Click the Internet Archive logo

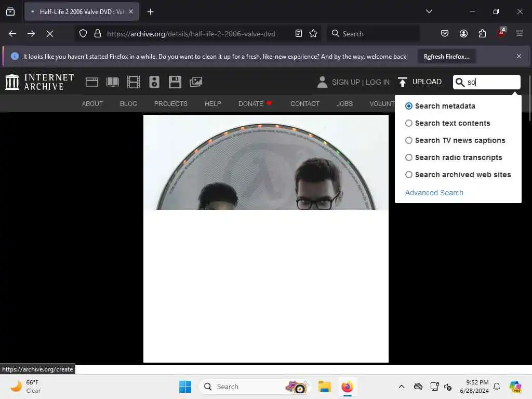pos(39,82)
